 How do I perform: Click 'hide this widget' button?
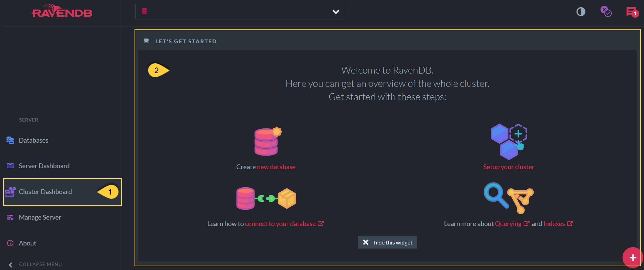387,242
